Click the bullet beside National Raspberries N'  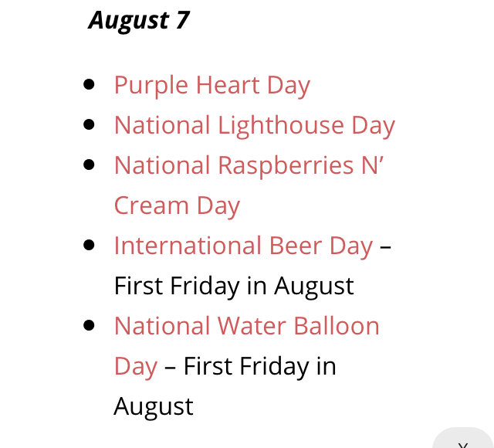click(x=90, y=165)
